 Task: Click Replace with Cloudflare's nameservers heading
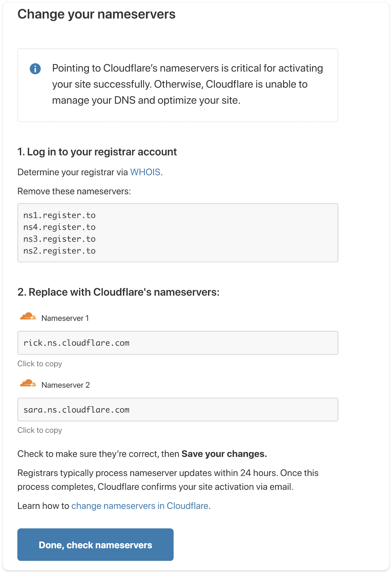[x=118, y=292]
